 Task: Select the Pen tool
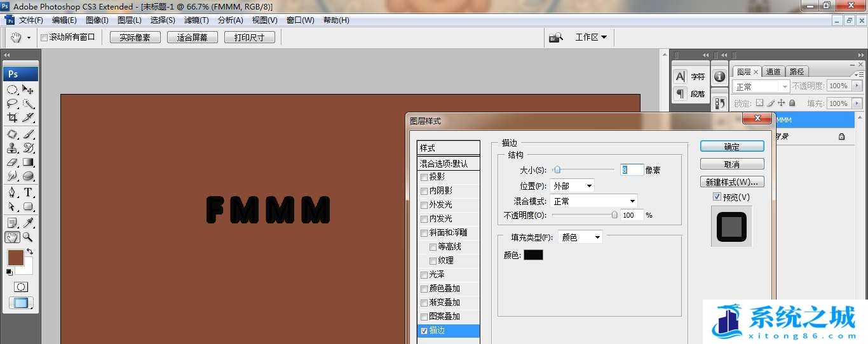tap(12, 192)
